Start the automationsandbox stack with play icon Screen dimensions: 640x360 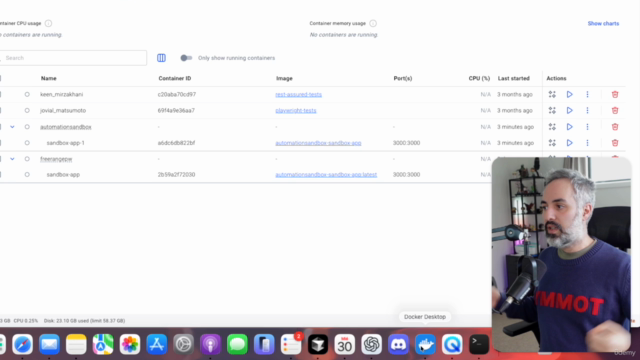click(x=569, y=127)
